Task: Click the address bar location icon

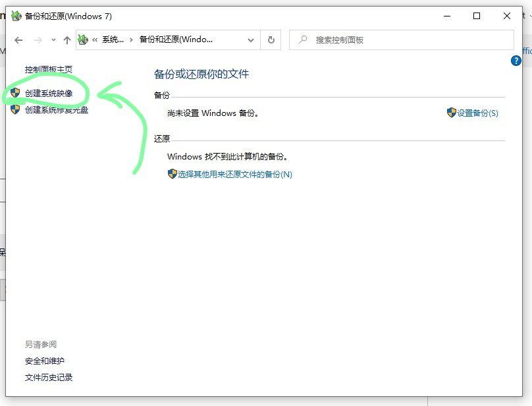Action: pos(83,40)
